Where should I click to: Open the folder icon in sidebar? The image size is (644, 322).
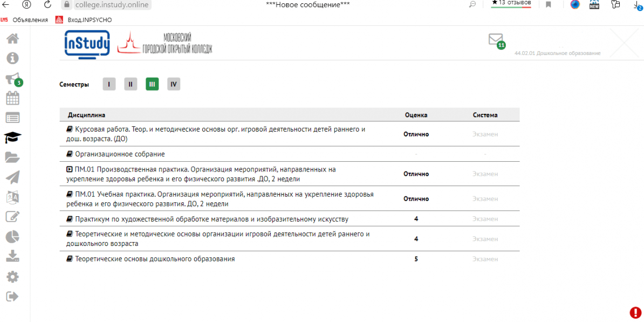12,157
